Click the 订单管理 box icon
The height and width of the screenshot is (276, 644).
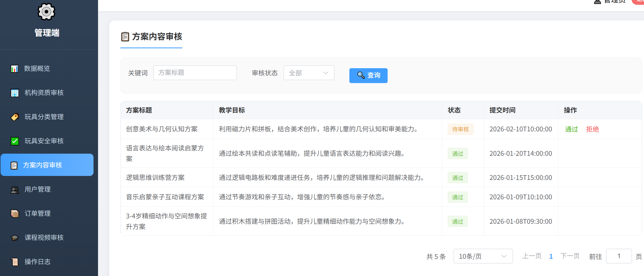[x=15, y=214]
